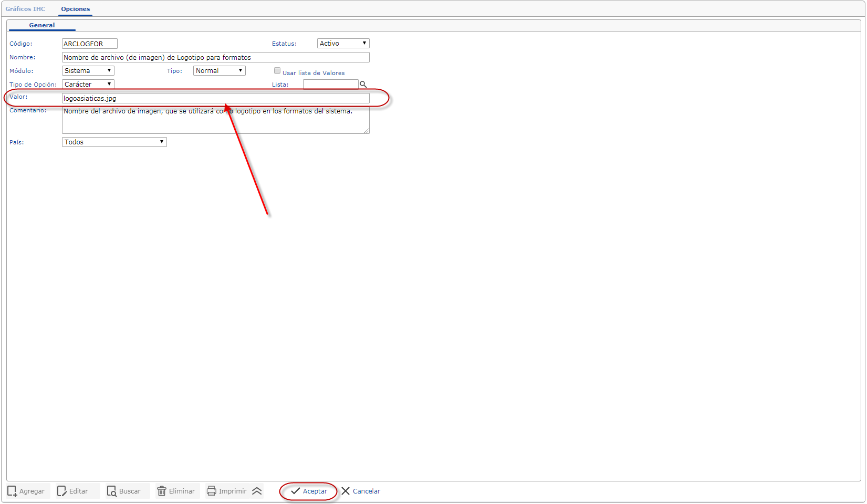
Task: Select the Opciones tab
Action: coord(76,9)
